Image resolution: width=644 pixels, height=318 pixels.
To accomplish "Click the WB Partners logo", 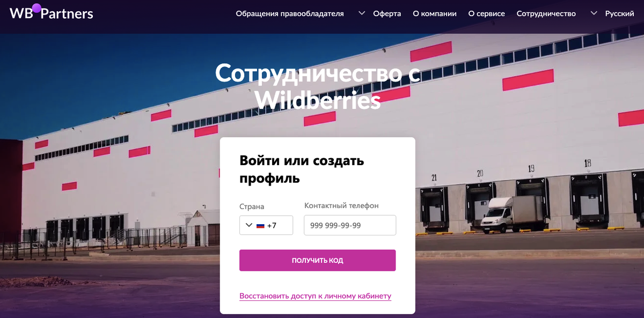I will pyautogui.click(x=51, y=12).
